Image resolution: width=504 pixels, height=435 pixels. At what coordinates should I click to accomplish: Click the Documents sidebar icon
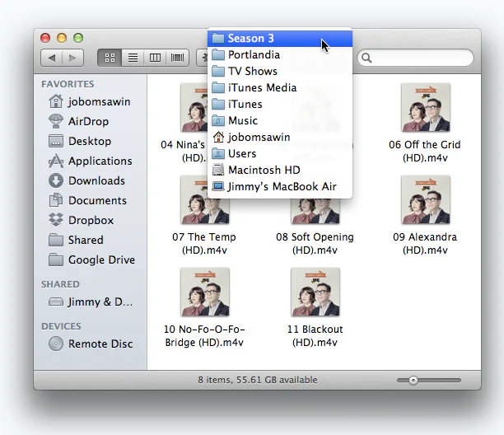pos(56,200)
